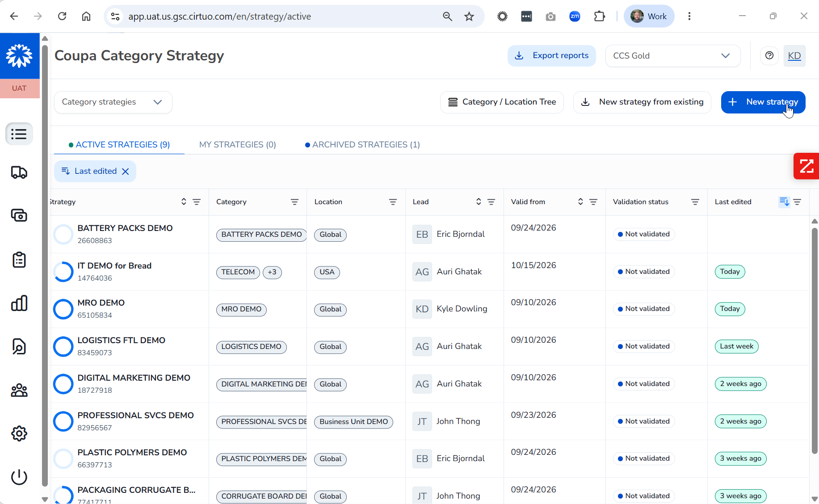Click the New strategy button
Screen dimensions: 819x504
(763, 102)
